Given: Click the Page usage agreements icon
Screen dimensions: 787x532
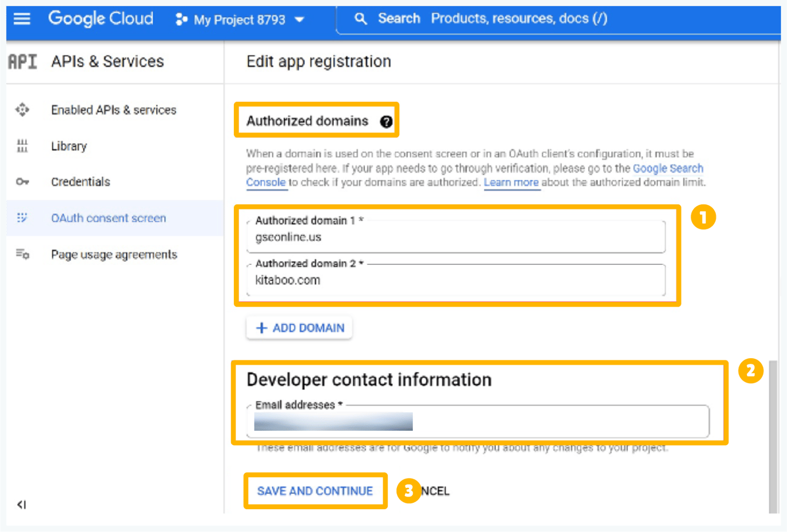Looking at the screenshot, I should pyautogui.click(x=22, y=254).
